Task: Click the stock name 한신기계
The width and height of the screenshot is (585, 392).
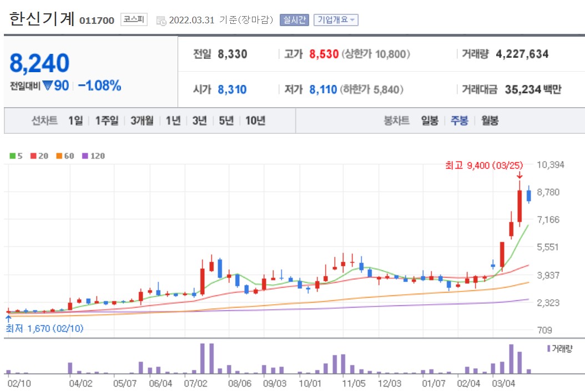Action: coord(42,19)
